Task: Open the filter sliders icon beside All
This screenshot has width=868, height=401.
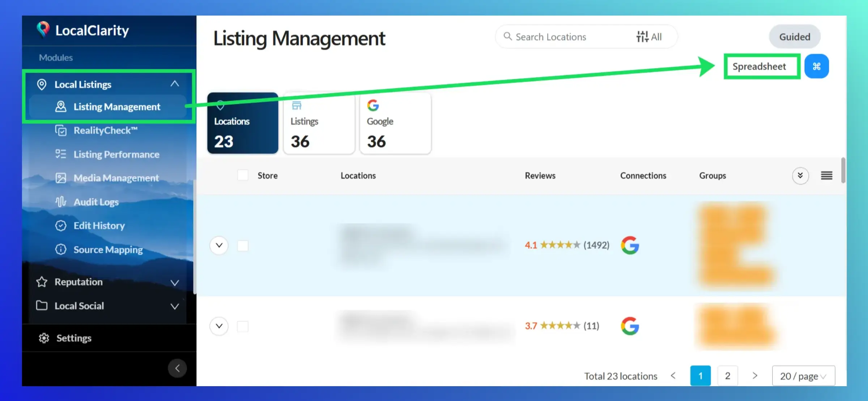Action: 642,36
